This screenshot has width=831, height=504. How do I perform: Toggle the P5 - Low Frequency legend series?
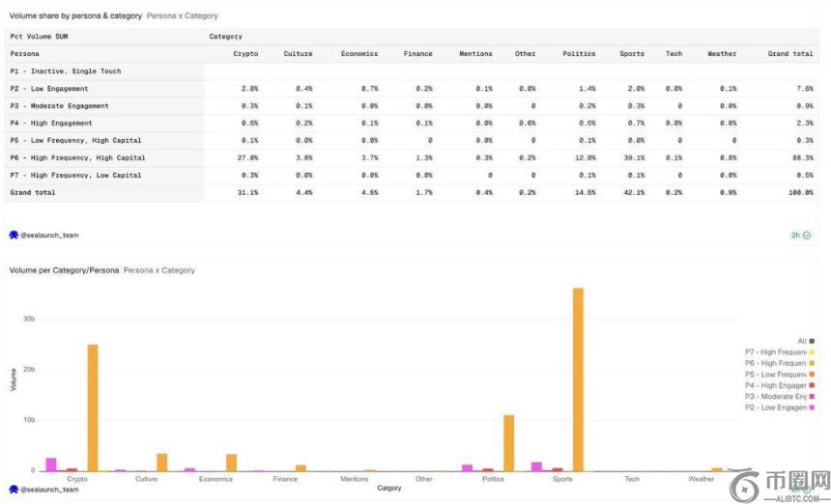(776, 375)
